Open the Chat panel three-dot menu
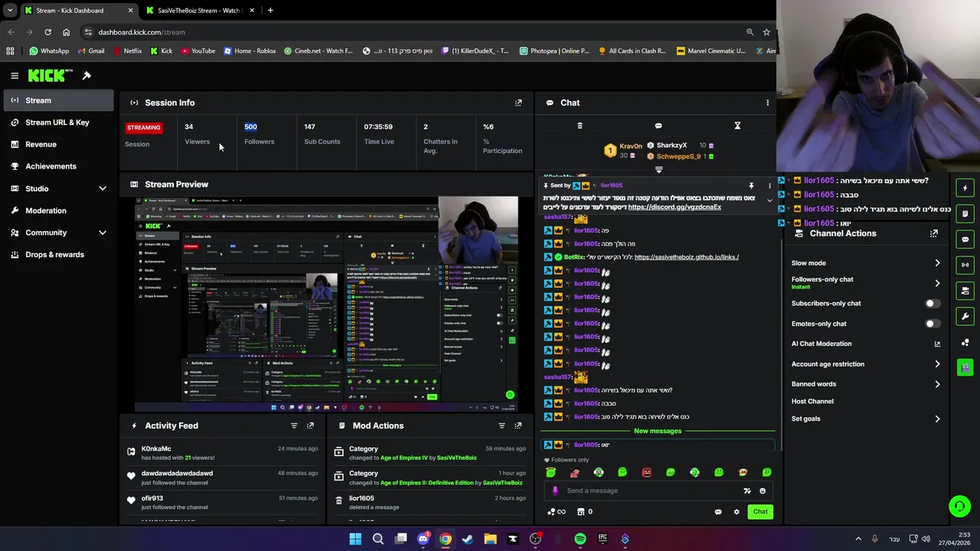Screen dimensions: 980x551 pyautogui.click(x=767, y=103)
